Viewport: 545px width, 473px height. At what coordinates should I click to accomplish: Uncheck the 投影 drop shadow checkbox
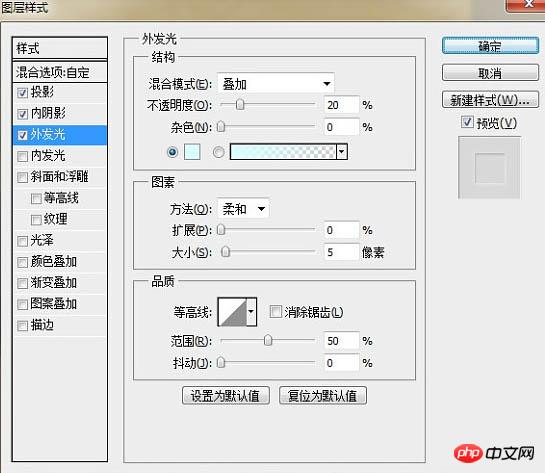23,93
